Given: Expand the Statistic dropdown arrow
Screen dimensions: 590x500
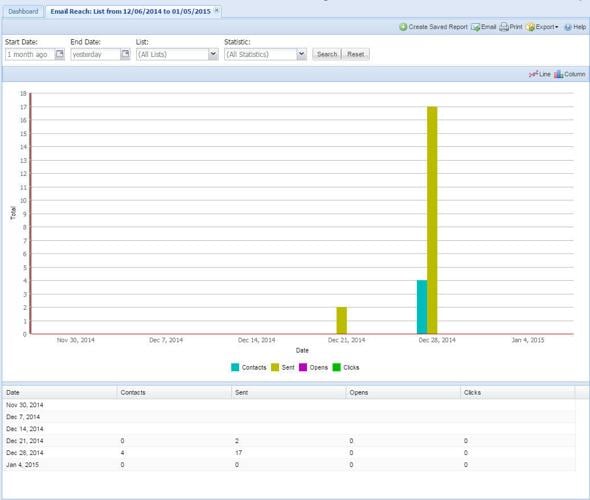Looking at the screenshot, I should tap(301, 55).
